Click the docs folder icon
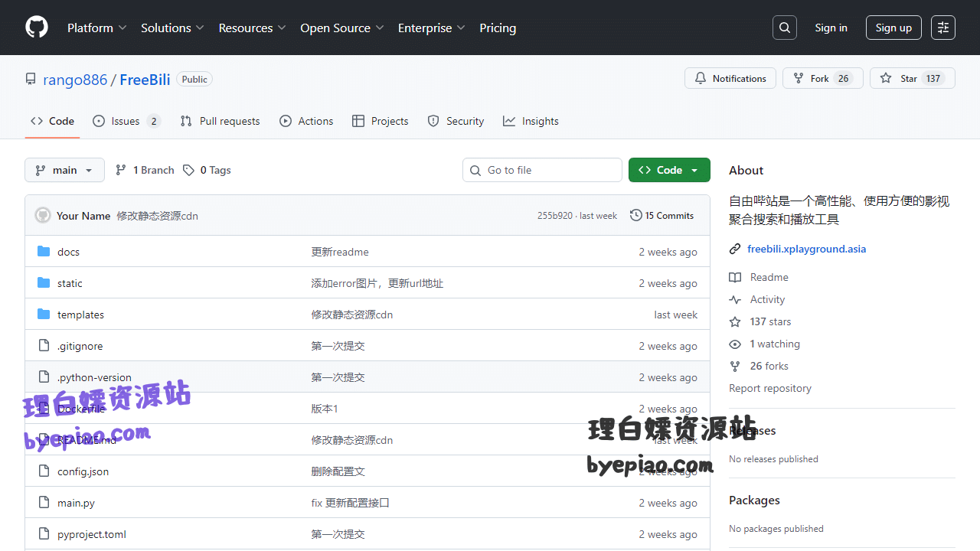This screenshot has width=980, height=551. click(44, 251)
